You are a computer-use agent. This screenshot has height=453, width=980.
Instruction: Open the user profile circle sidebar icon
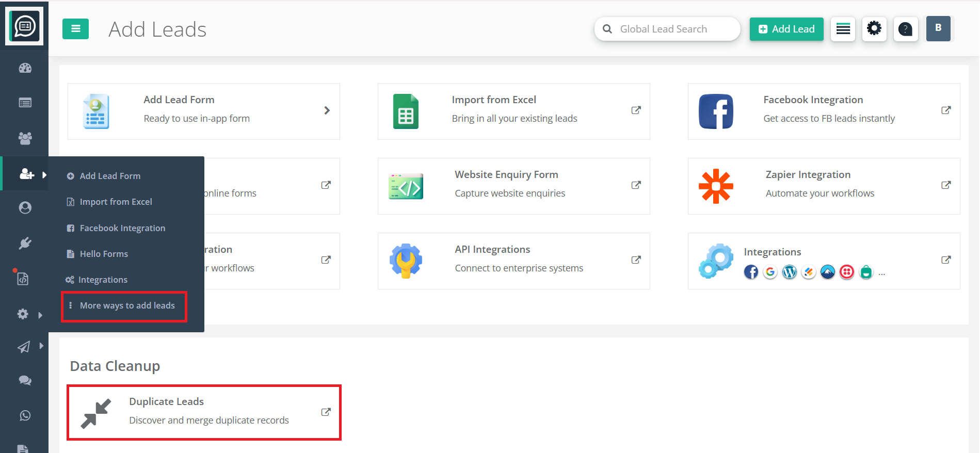(25, 207)
